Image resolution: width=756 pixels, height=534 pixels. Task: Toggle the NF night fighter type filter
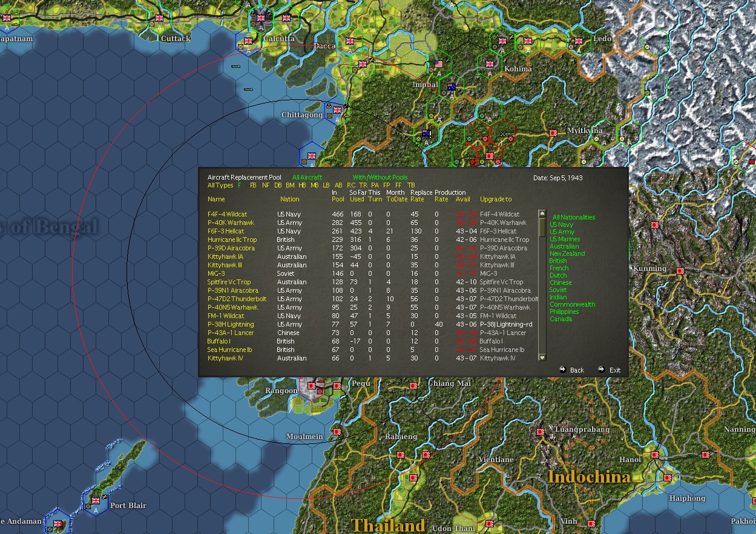click(x=266, y=185)
